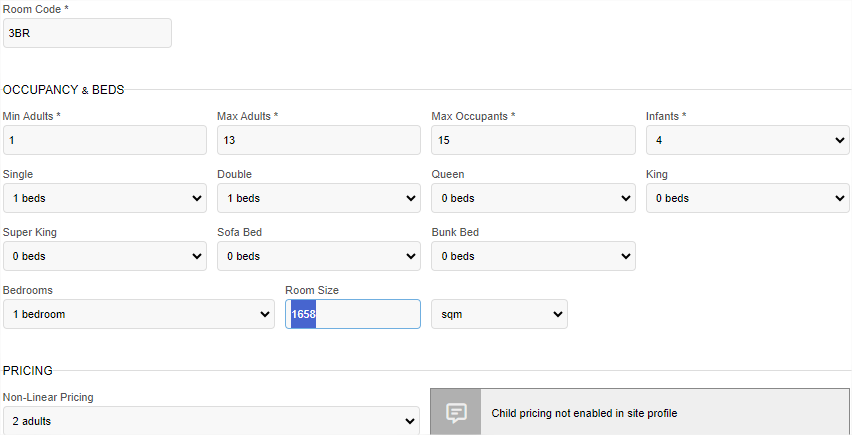Click the 'Queen' label
This screenshot has width=852, height=435.
[448, 174]
